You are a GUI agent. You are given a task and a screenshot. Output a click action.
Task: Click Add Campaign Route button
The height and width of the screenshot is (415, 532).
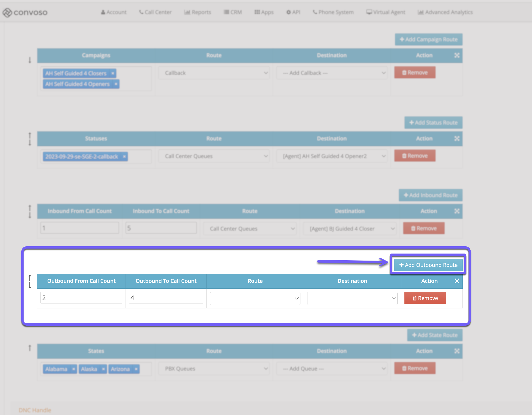(x=428, y=39)
